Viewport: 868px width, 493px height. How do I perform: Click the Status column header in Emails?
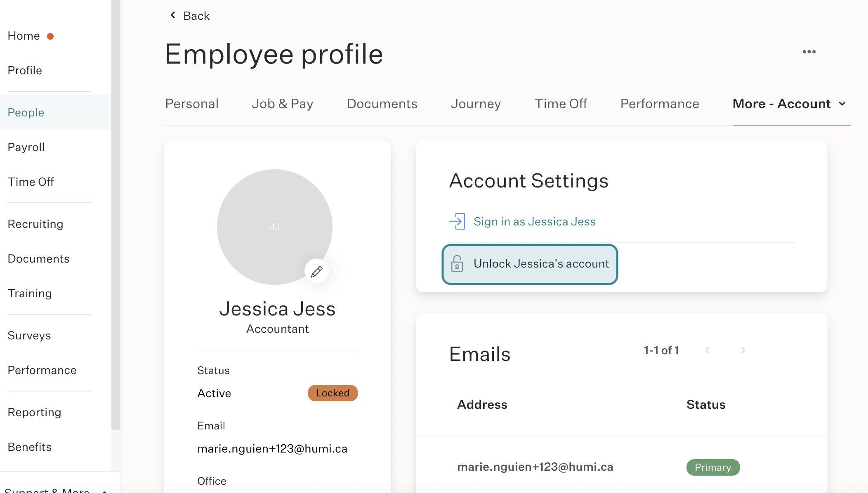point(706,405)
